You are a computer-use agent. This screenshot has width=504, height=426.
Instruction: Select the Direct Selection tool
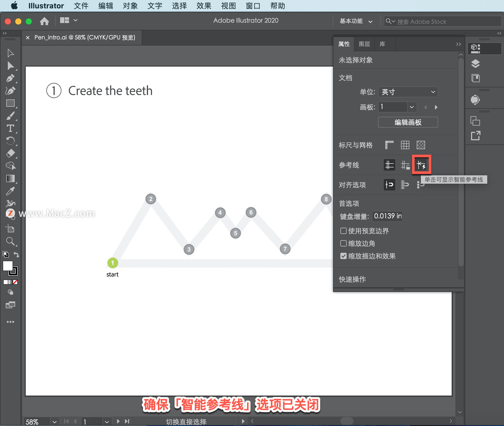coord(10,66)
